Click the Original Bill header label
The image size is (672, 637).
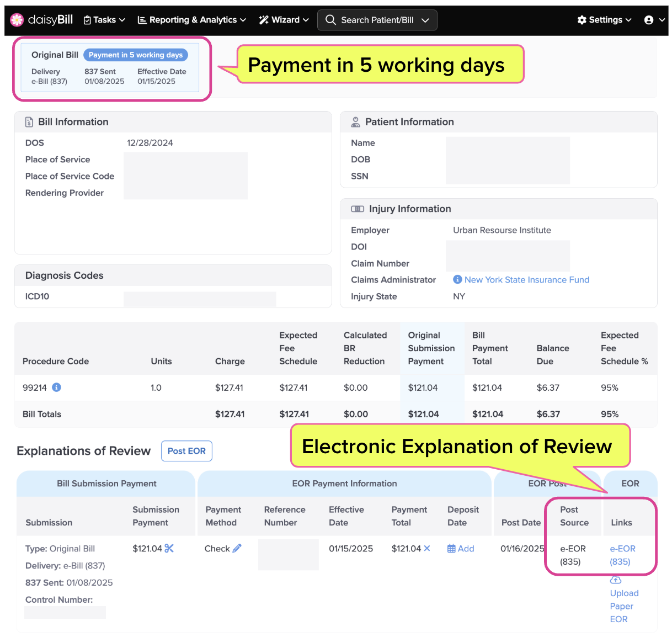click(55, 55)
